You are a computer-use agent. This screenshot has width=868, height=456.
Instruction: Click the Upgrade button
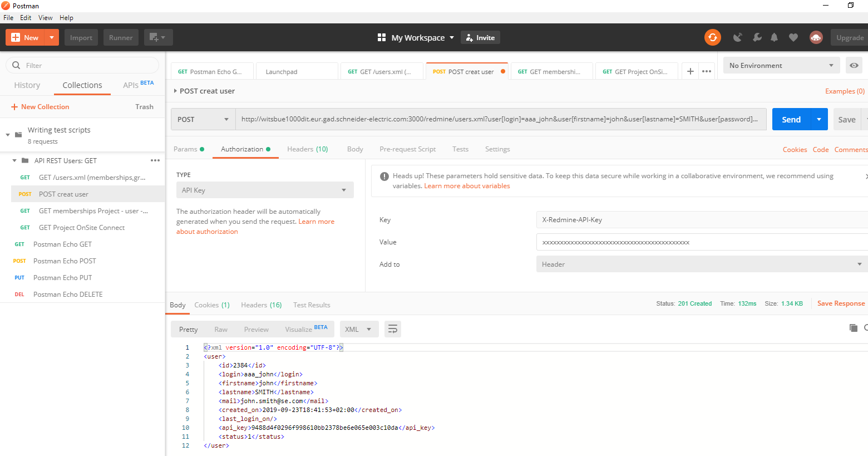850,37
